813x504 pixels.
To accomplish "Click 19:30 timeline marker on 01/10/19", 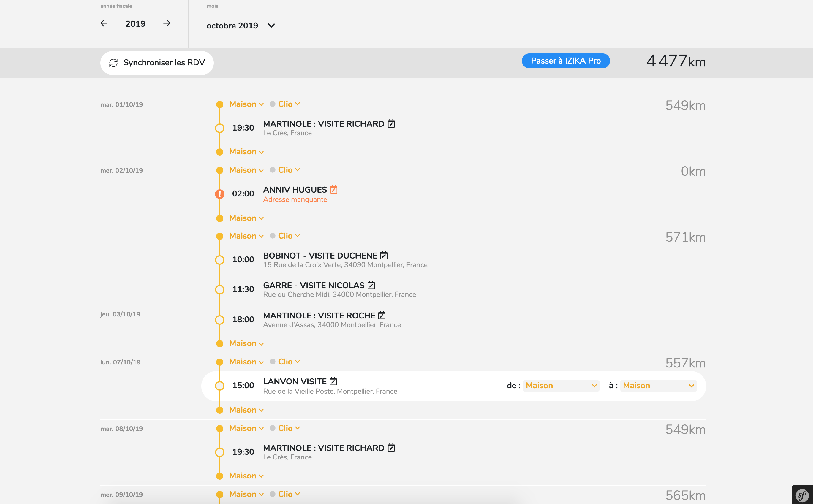I will (x=219, y=128).
